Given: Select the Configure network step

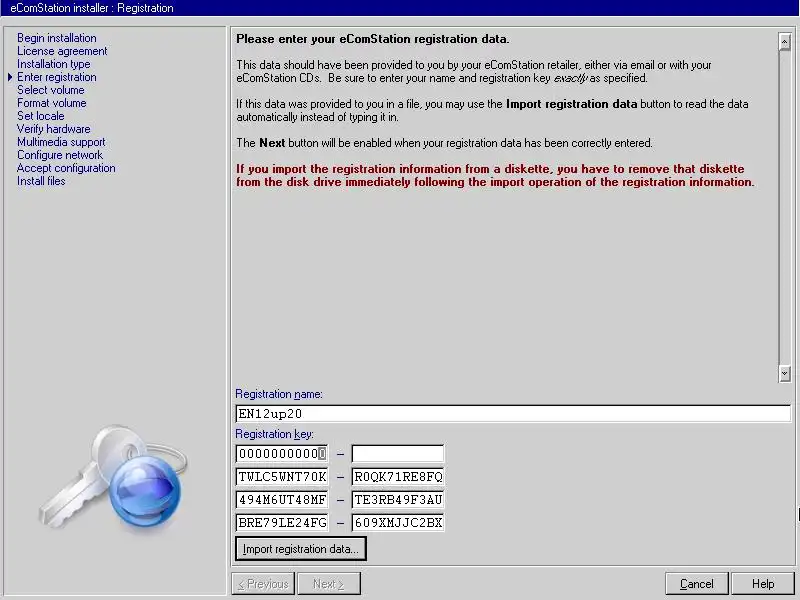Looking at the screenshot, I should pos(60,155).
